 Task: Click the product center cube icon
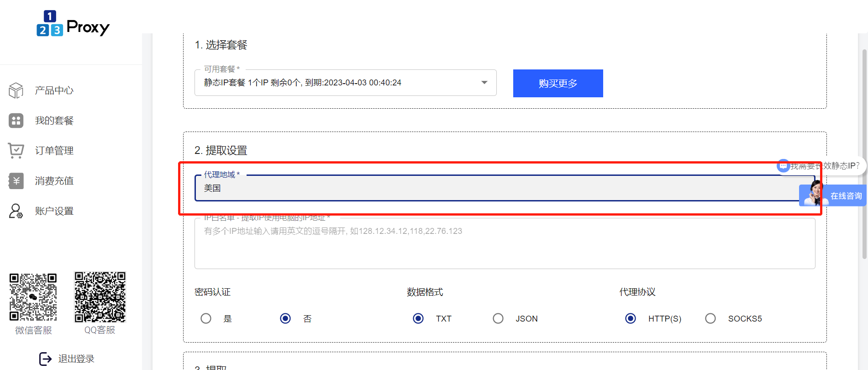tap(16, 90)
